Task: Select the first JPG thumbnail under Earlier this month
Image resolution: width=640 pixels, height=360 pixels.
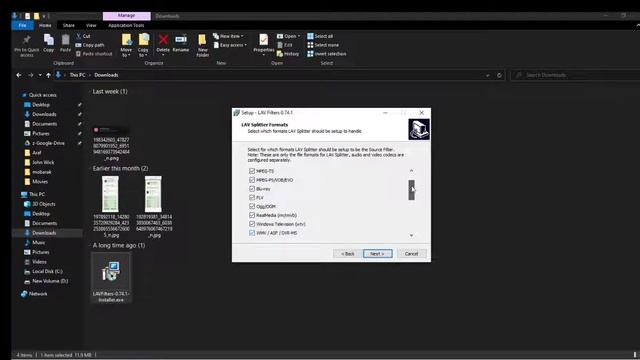Action: coord(111,194)
